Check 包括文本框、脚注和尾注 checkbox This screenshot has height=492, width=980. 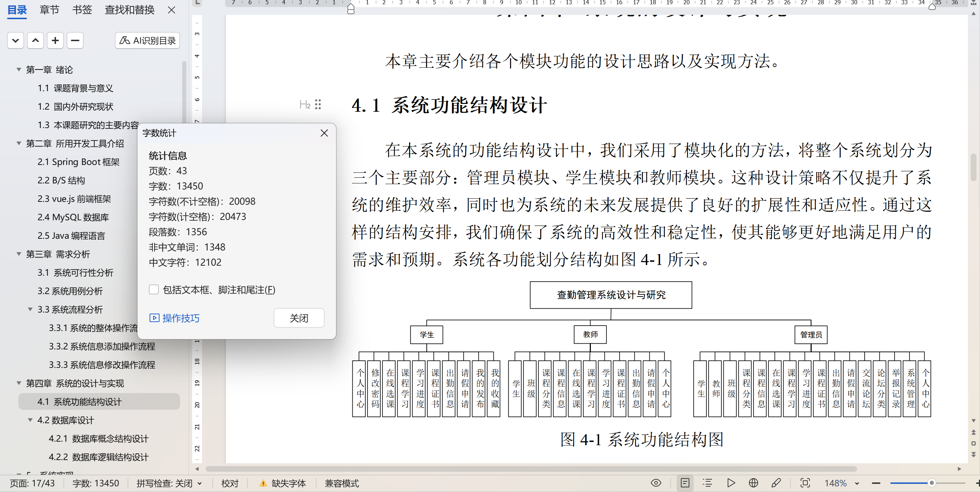point(154,289)
